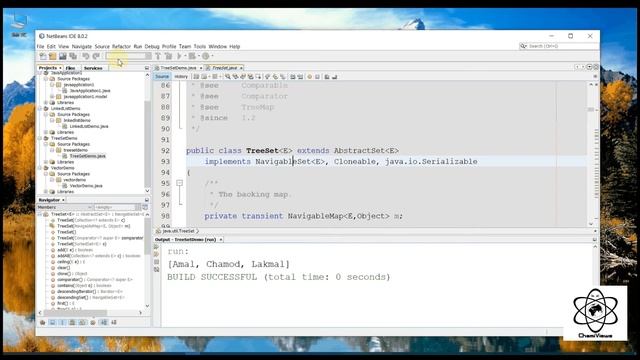Collapse the treesetdemo package node
The image size is (640, 360).
pyautogui.click(x=52, y=150)
